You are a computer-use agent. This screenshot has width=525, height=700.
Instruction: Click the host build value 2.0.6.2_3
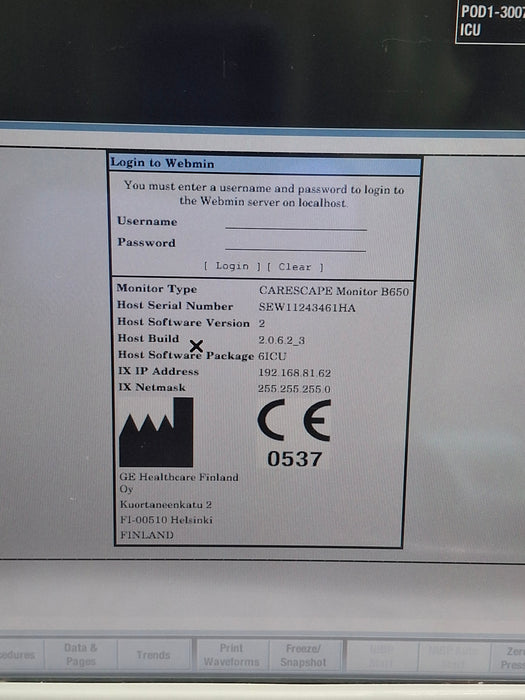pyautogui.click(x=282, y=340)
